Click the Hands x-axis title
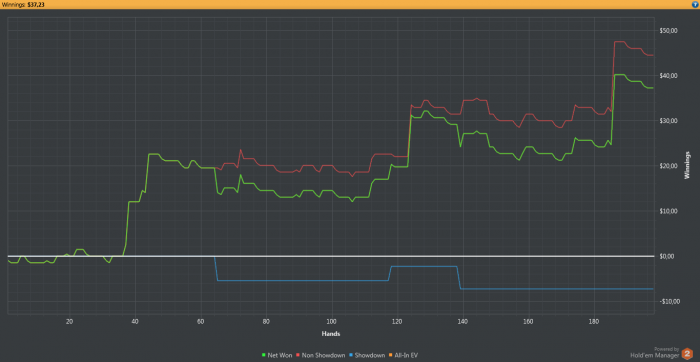Image resolution: width=700 pixels, height=362 pixels. point(331,333)
